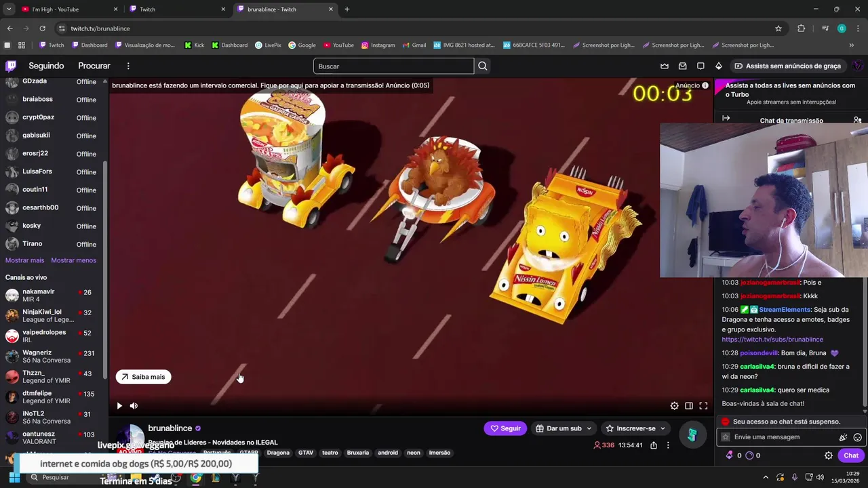Open Prime loot crown icon
The width and height of the screenshot is (868, 488).
pyautogui.click(x=665, y=66)
